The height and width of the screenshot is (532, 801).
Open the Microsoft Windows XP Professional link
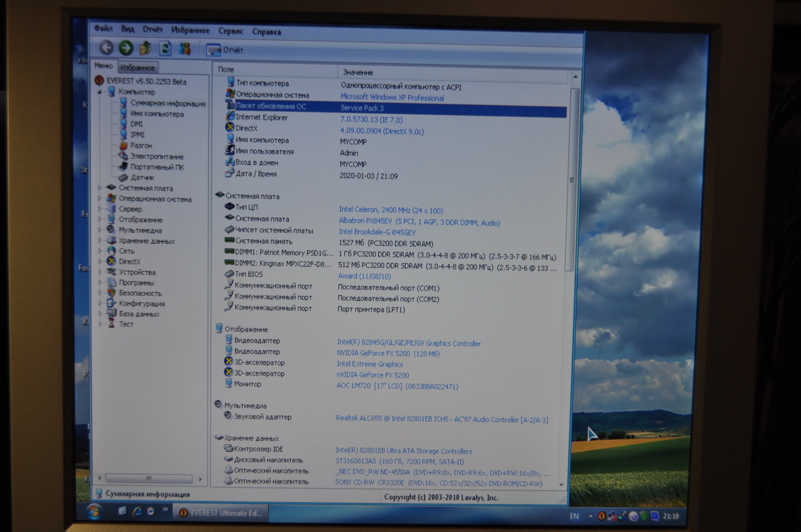(x=392, y=97)
